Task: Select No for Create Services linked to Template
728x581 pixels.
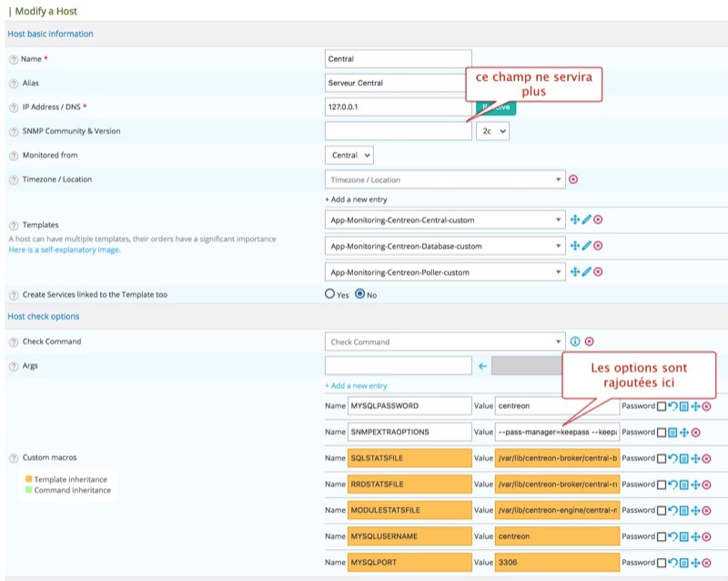Action: 360,294
